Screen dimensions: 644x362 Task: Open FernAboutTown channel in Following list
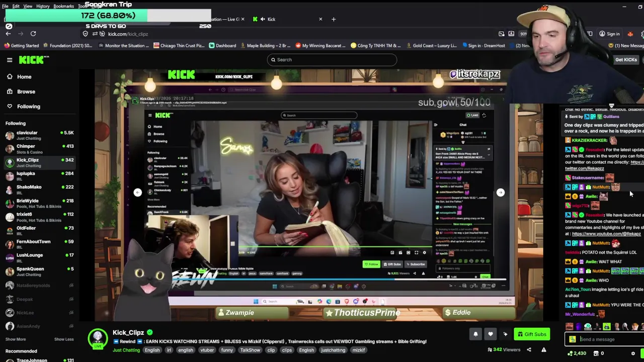pyautogui.click(x=39, y=244)
